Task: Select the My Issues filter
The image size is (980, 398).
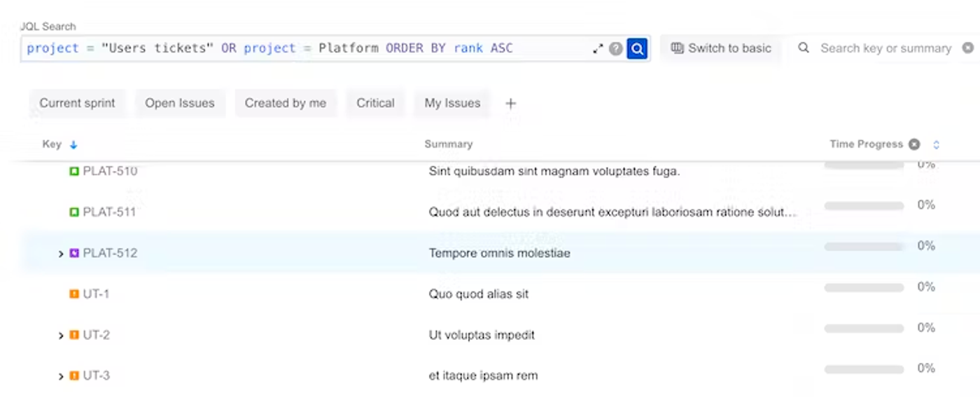Action: coord(452,103)
